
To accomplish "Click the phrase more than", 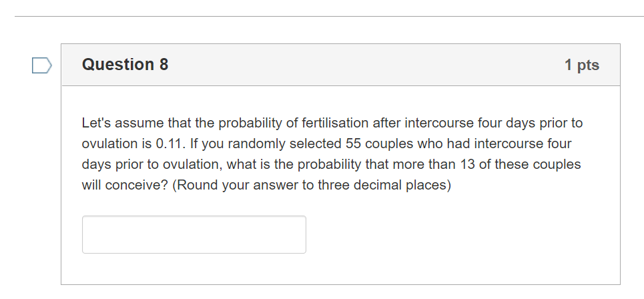I will pyautogui.click(x=424, y=164).
